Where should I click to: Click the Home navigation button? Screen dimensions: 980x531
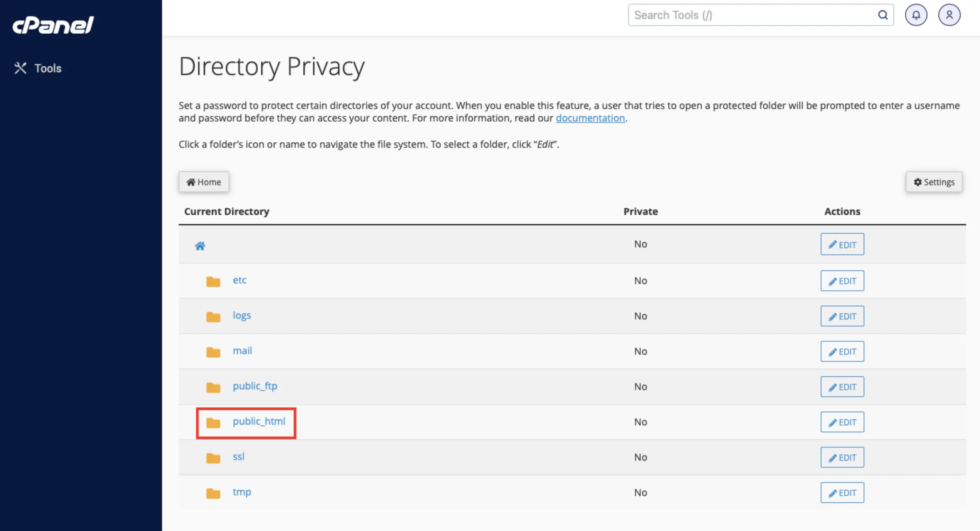pos(204,182)
